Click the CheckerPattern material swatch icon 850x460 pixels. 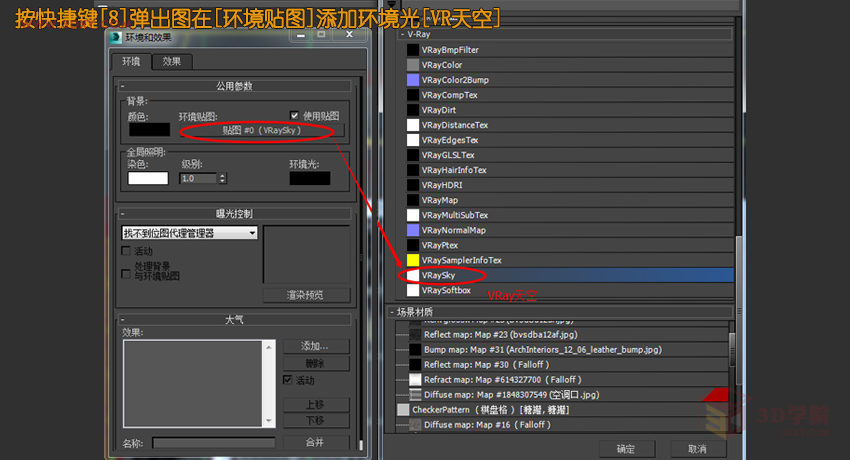point(403,410)
